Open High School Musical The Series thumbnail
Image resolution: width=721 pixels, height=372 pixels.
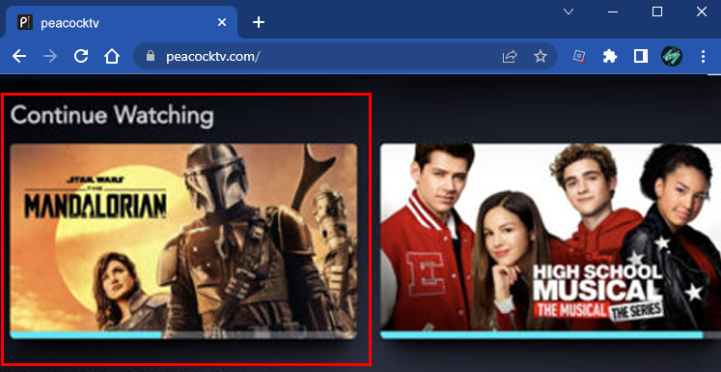coord(551,241)
